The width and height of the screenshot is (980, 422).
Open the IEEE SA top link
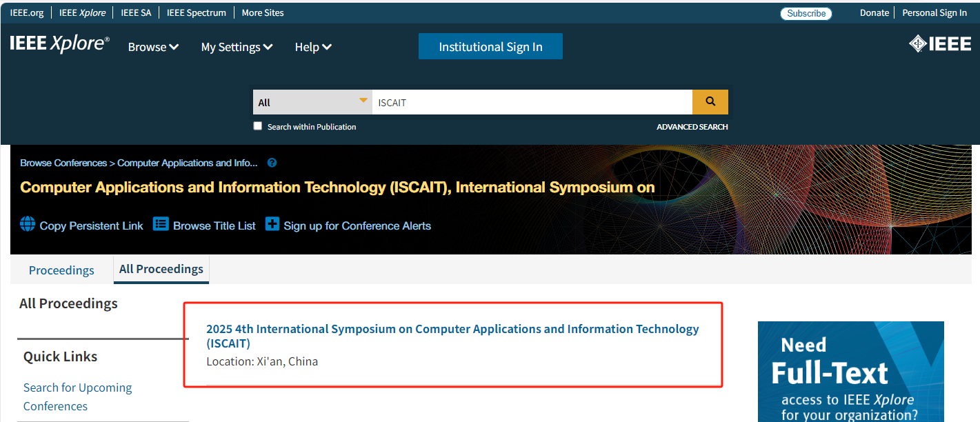136,12
